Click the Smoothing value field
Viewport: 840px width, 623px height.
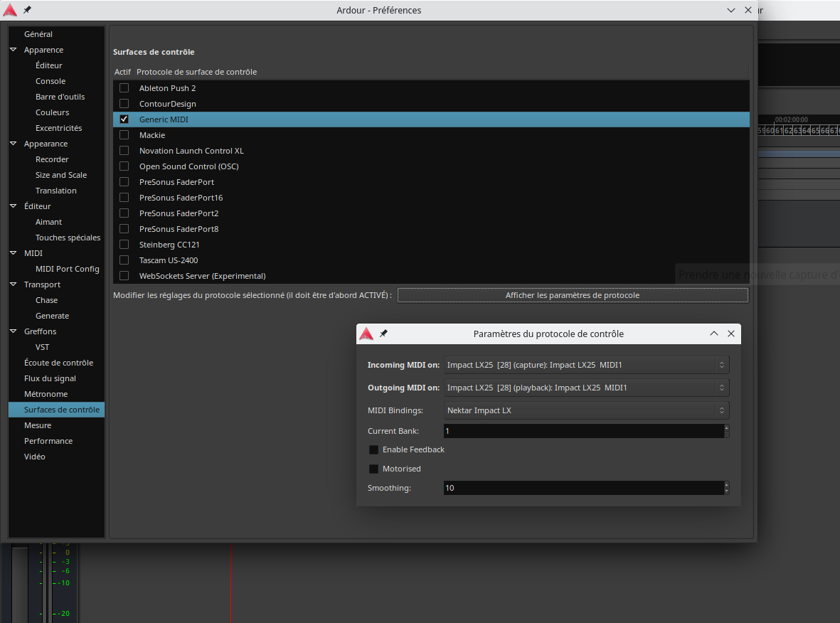pyautogui.click(x=583, y=488)
